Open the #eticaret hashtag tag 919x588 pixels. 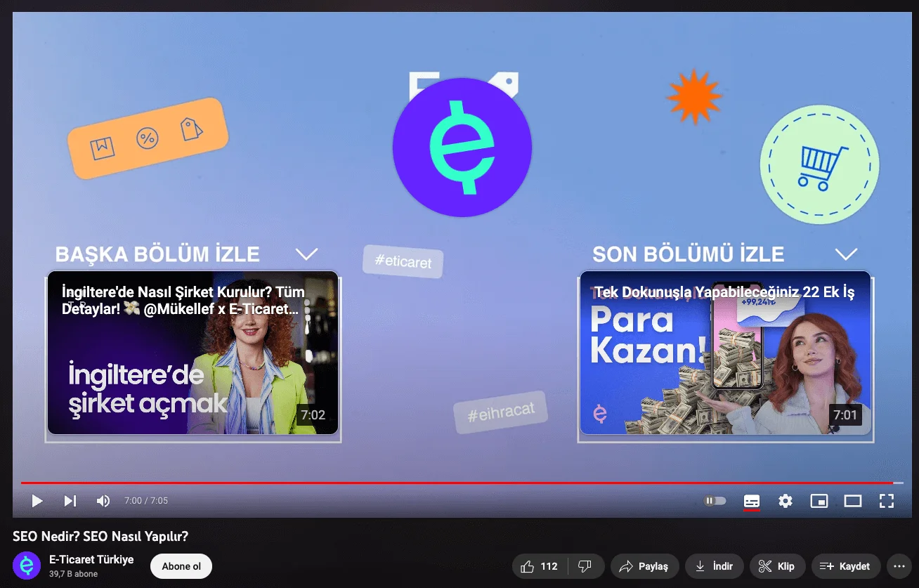pos(403,261)
